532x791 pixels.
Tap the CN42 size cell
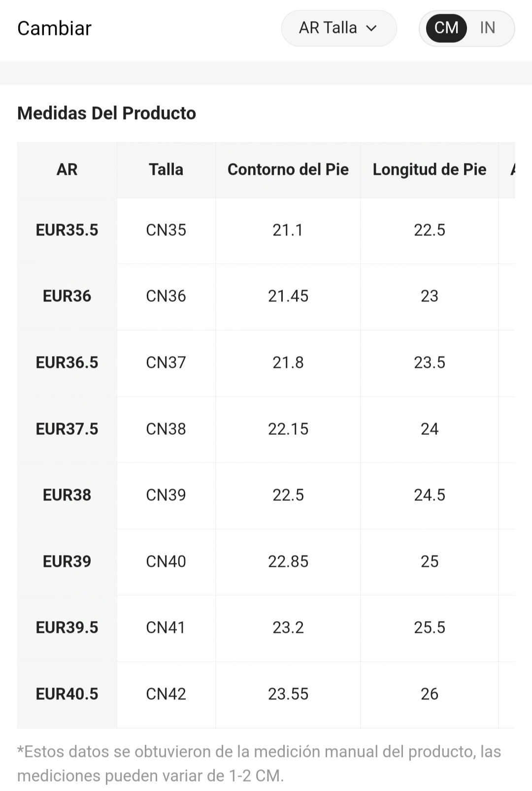(x=166, y=694)
